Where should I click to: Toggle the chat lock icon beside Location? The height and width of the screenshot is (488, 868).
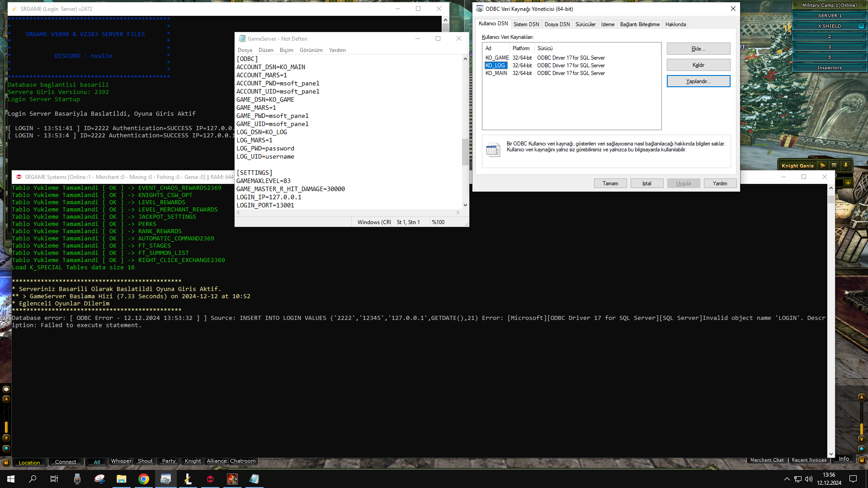click(6, 462)
